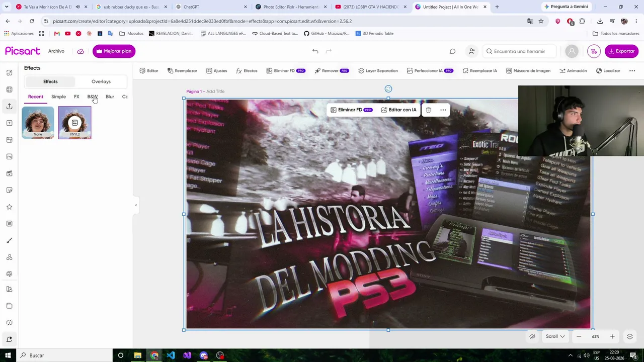The image size is (644, 362).
Task: Click the cloud save status icon
Action: pyautogui.click(x=80, y=51)
